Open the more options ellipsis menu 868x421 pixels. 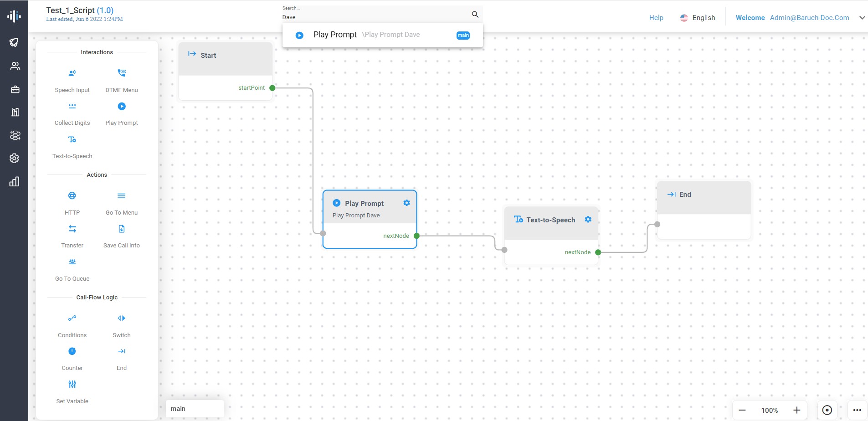(x=857, y=410)
